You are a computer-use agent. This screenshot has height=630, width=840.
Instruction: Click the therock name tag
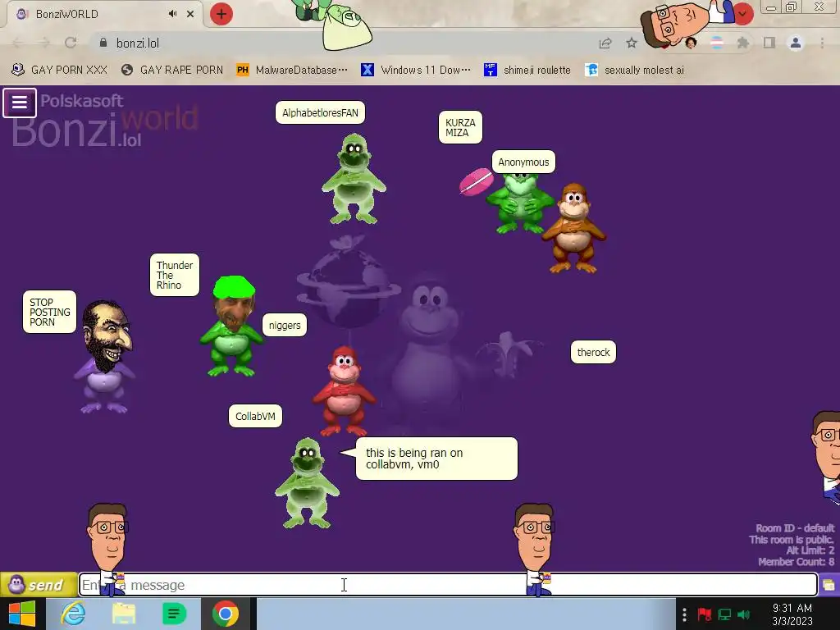pyautogui.click(x=593, y=352)
